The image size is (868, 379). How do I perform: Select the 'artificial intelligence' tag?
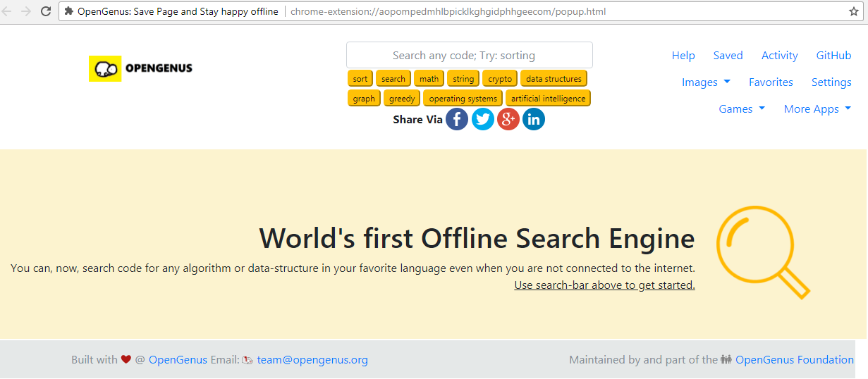point(548,99)
